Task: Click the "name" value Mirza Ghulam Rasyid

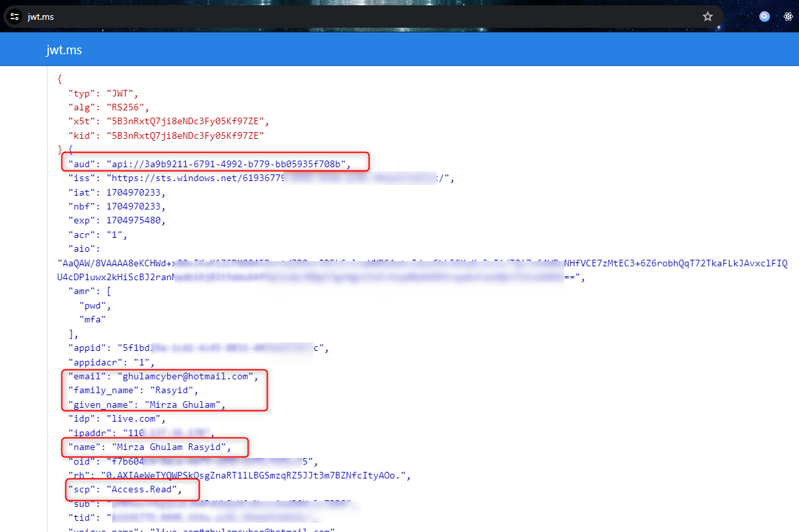Action: click(169, 447)
